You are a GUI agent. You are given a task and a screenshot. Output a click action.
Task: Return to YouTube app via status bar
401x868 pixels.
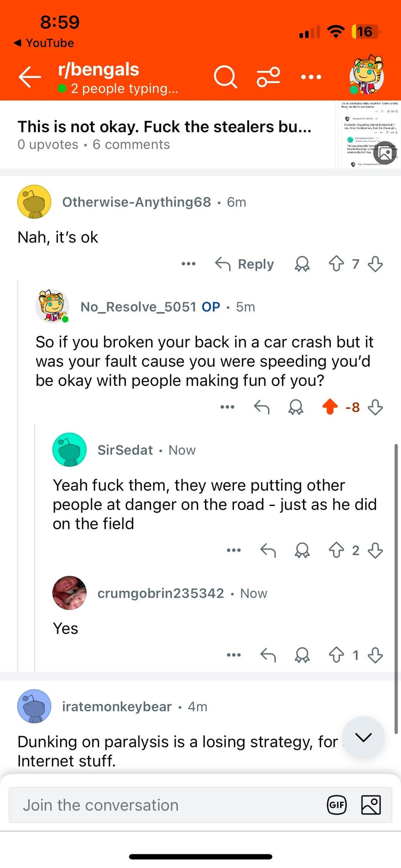(44, 43)
